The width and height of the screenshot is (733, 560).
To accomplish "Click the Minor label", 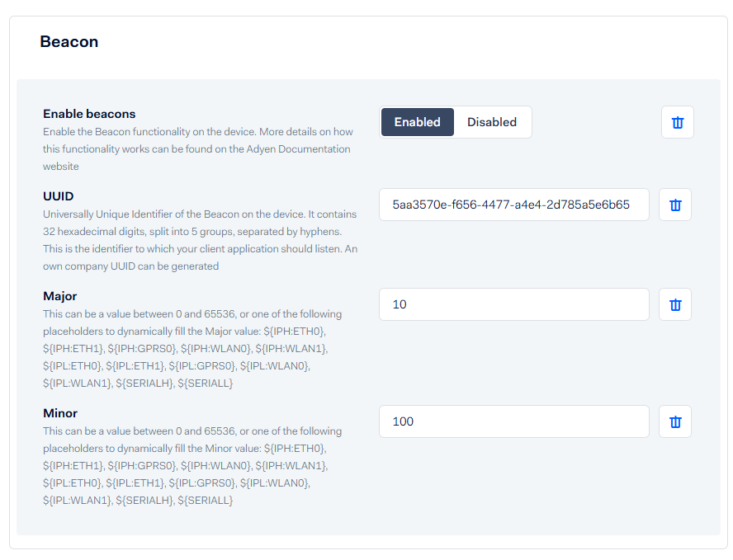I will (60, 413).
